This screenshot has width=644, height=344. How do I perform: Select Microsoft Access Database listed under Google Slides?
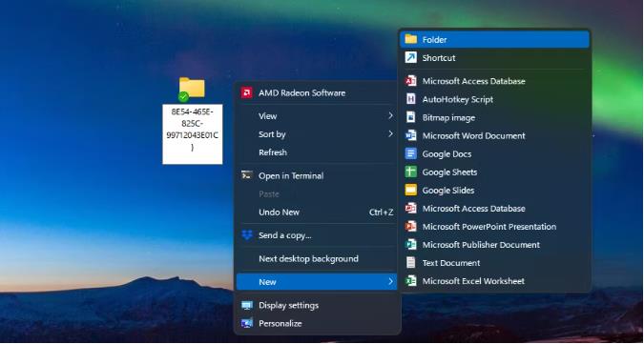494,209
